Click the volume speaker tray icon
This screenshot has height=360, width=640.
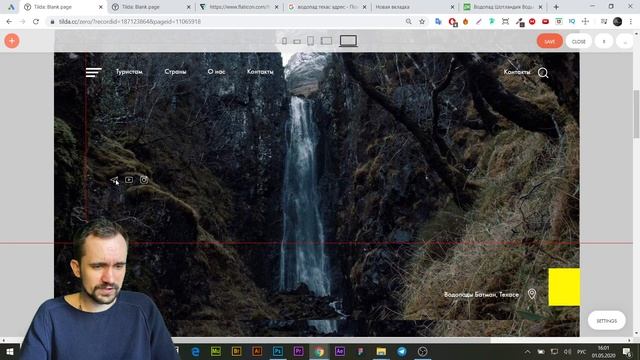click(567, 352)
